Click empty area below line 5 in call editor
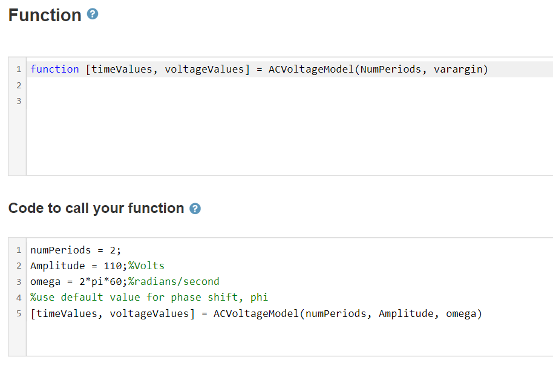 289,338
